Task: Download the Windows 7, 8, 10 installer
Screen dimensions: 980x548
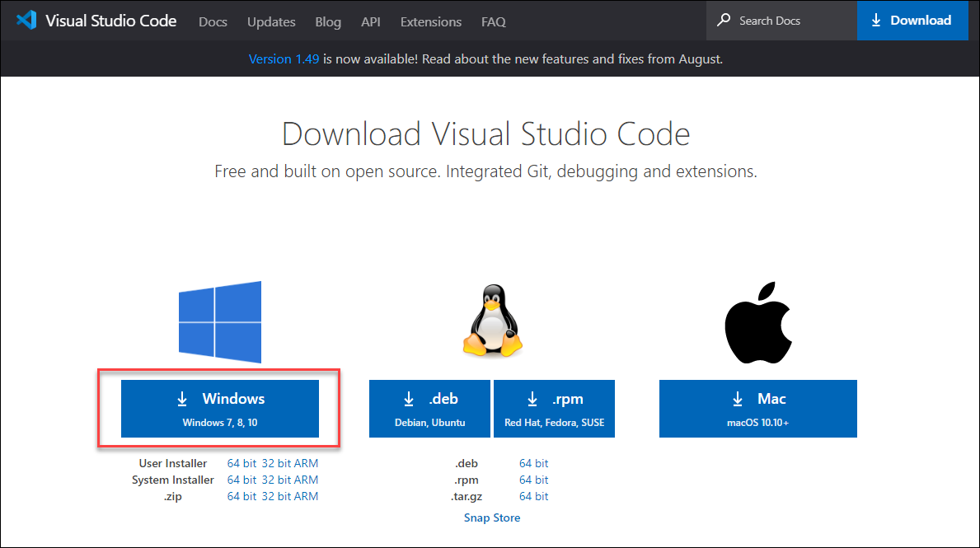Action: pos(220,409)
